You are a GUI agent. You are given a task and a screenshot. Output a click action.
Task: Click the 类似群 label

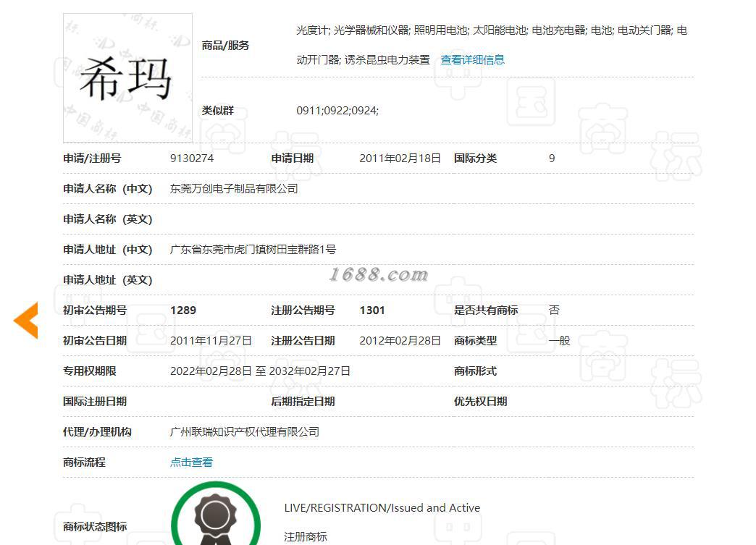pyautogui.click(x=217, y=111)
